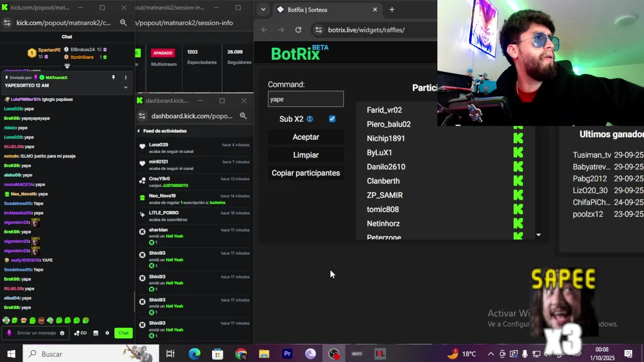
Task: Open the chat points infinity icon
Action: point(80,333)
